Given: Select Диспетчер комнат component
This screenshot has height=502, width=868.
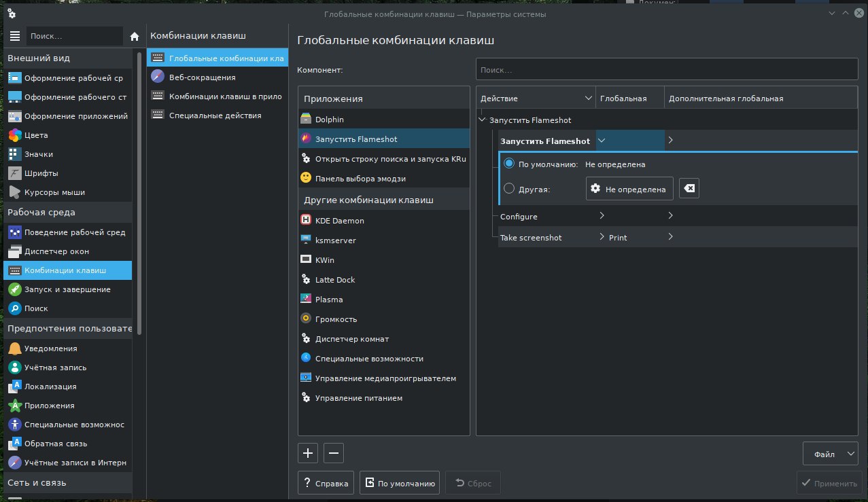Looking at the screenshot, I should (384, 339).
